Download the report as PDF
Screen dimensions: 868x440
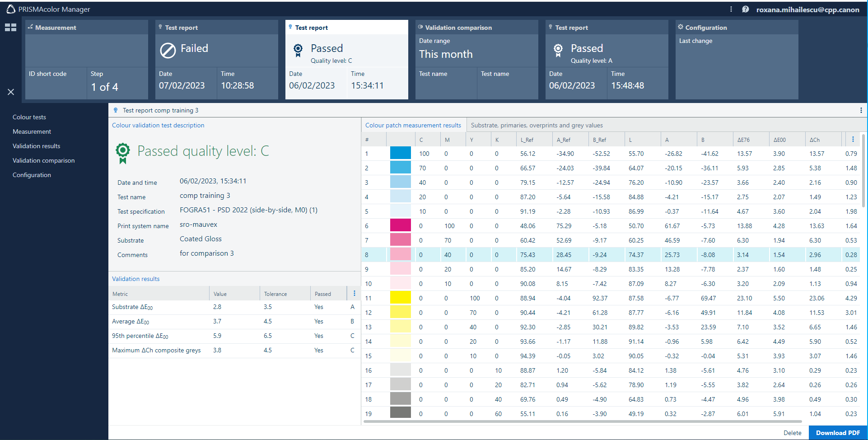coord(837,433)
